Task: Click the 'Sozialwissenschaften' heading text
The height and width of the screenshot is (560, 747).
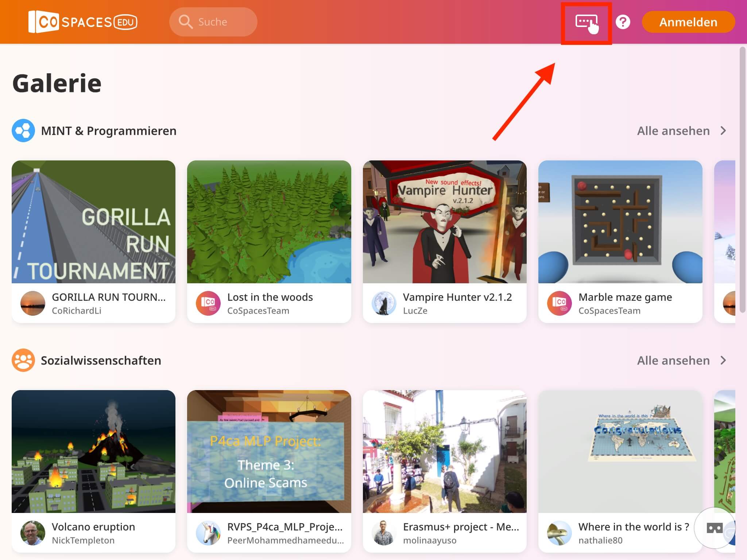Action: point(101,360)
